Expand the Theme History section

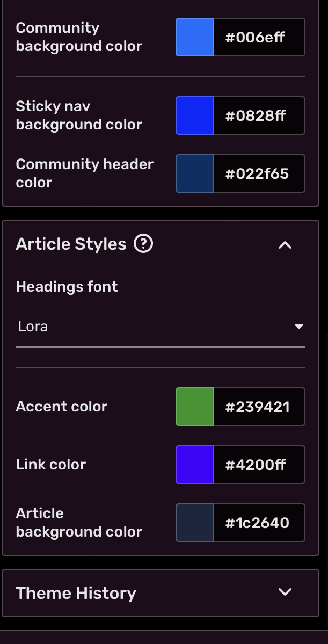pyautogui.click(x=285, y=591)
